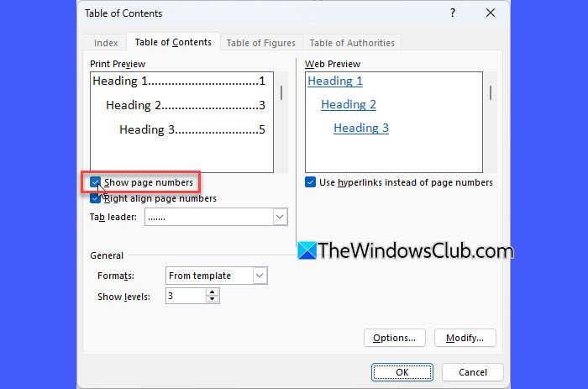Open the Table of Figures tab
This screenshot has width=588, height=389.
(x=260, y=43)
